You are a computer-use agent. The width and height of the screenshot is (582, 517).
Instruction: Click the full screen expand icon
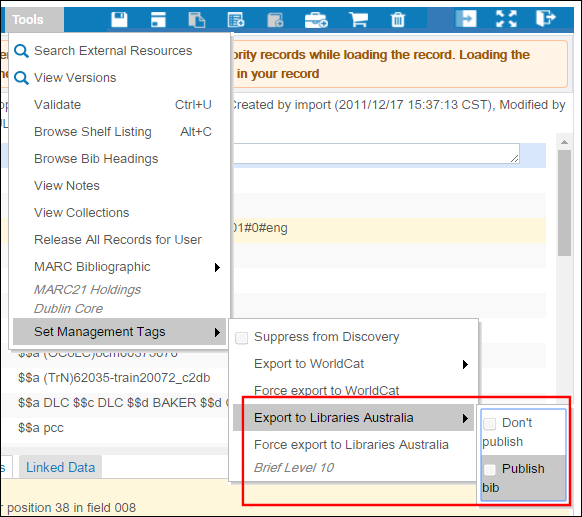pos(506,19)
